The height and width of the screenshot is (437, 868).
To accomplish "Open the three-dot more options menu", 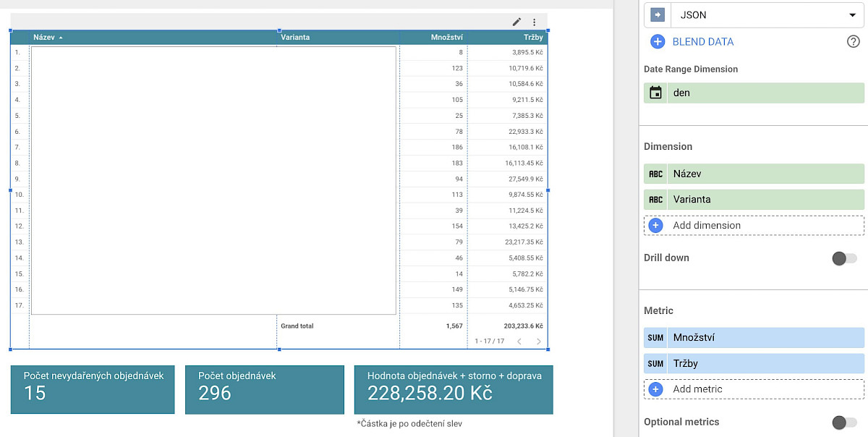I will click(535, 22).
